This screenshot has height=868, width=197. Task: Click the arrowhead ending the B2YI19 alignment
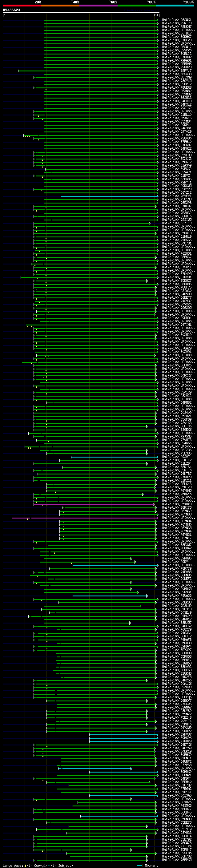point(150,224)
